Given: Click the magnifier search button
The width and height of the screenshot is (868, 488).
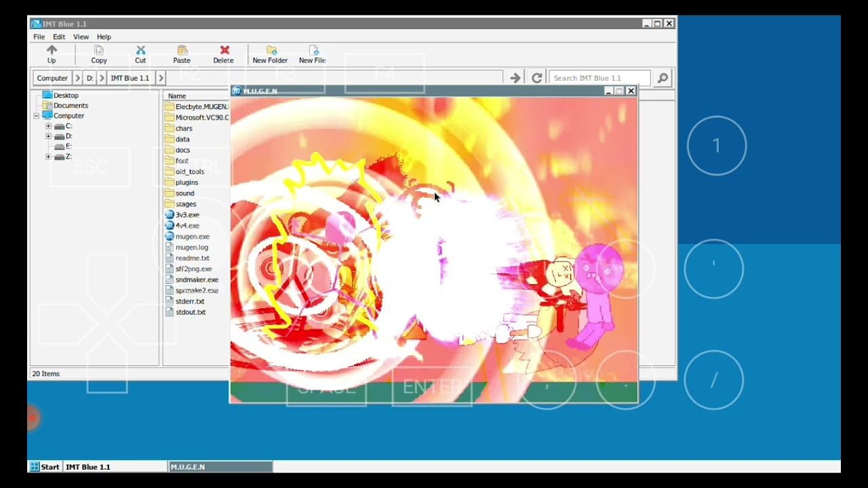Looking at the screenshot, I should [663, 78].
